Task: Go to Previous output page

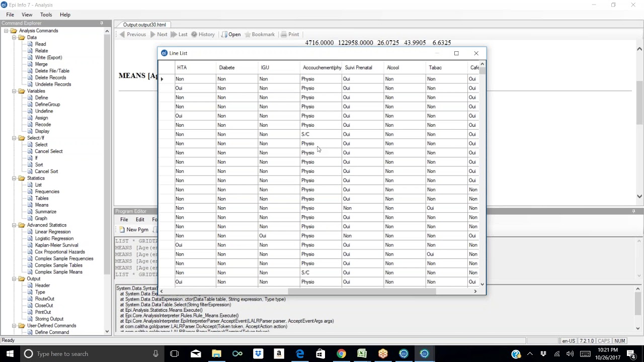Action: (132, 34)
